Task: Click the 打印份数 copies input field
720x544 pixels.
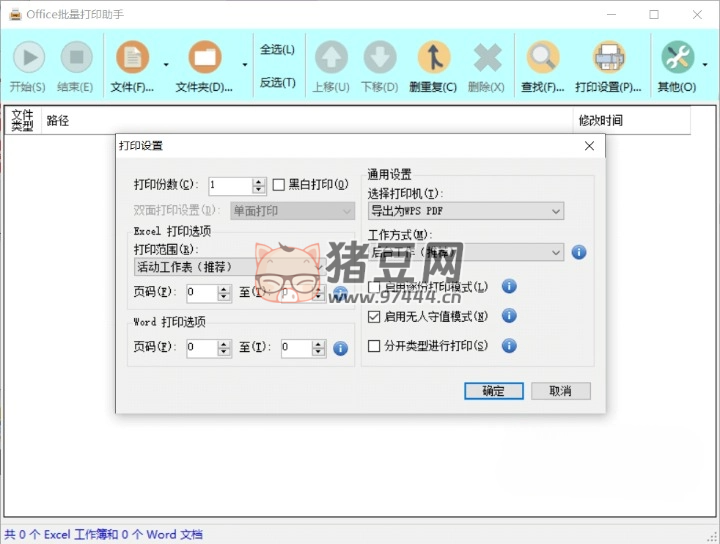Action: tap(230, 185)
